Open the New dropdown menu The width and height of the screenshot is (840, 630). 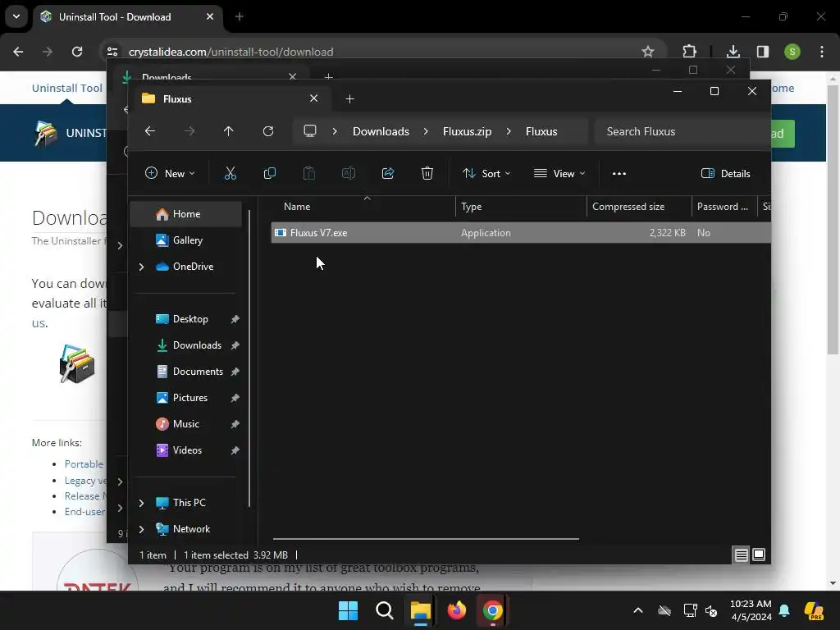(x=170, y=174)
